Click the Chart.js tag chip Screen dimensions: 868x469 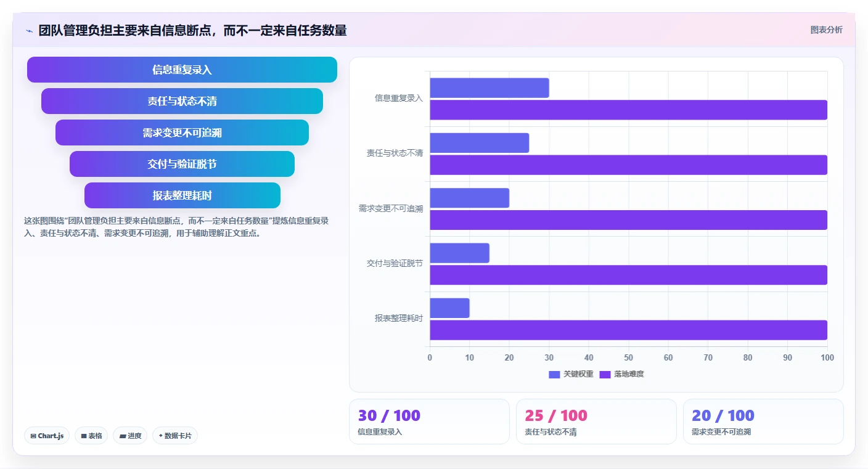coord(47,436)
